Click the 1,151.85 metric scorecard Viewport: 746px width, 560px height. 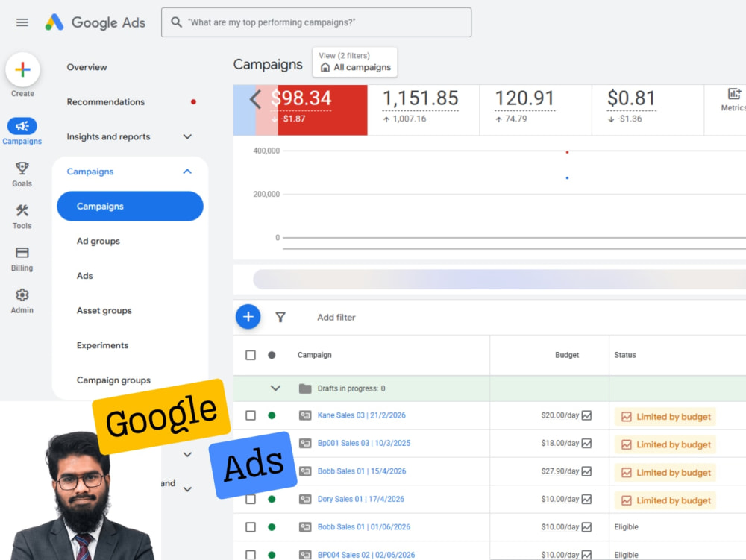(x=424, y=110)
